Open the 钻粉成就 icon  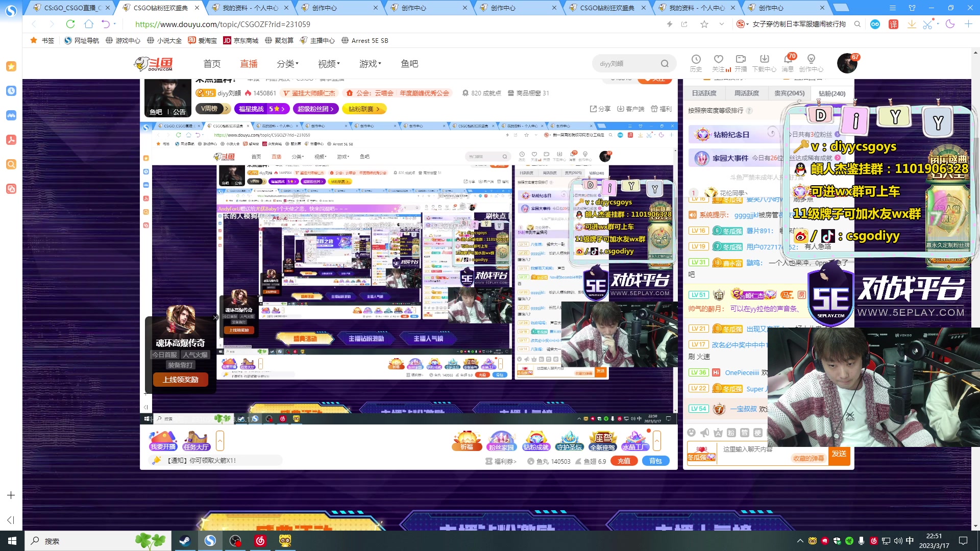(535, 441)
